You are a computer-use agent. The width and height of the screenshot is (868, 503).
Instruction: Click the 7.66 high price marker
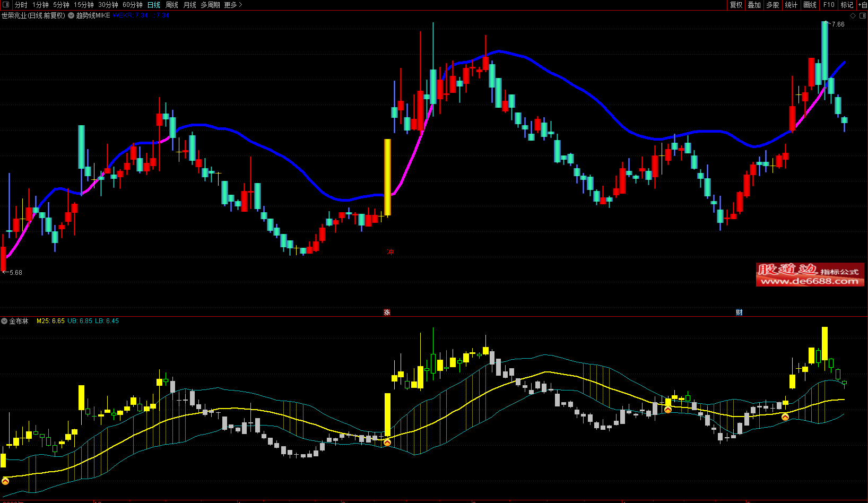click(838, 24)
